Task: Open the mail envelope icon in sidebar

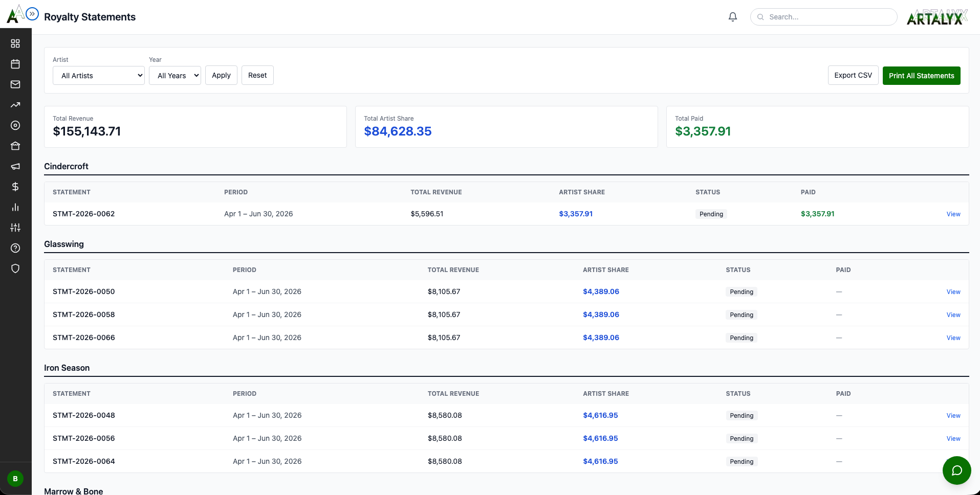Action: click(15, 84)
